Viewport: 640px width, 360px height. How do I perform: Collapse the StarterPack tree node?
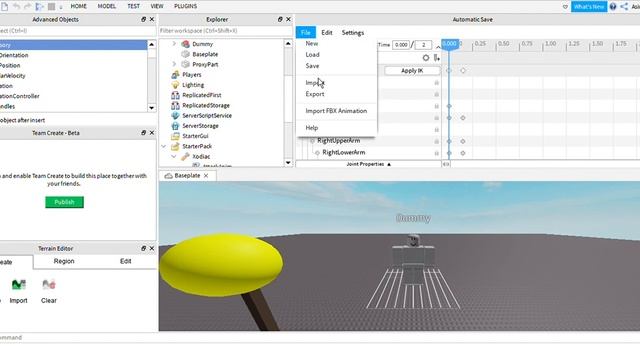click(x=164, y=146)
